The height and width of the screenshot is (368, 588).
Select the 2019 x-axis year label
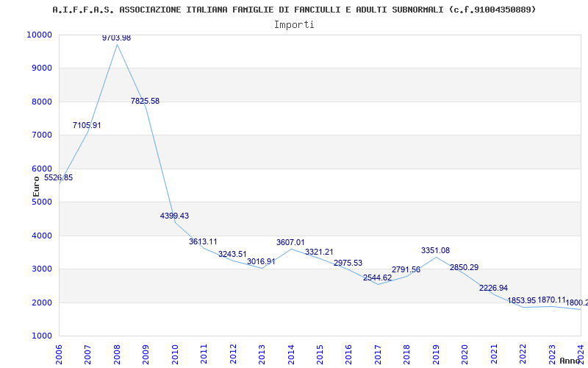click(436, 354)
